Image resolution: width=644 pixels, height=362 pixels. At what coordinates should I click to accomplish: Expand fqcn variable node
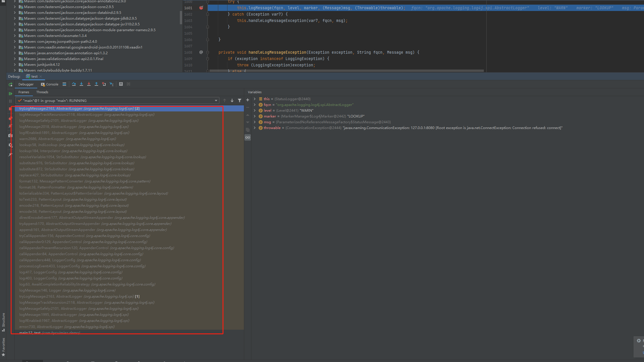tap(255, 105)
